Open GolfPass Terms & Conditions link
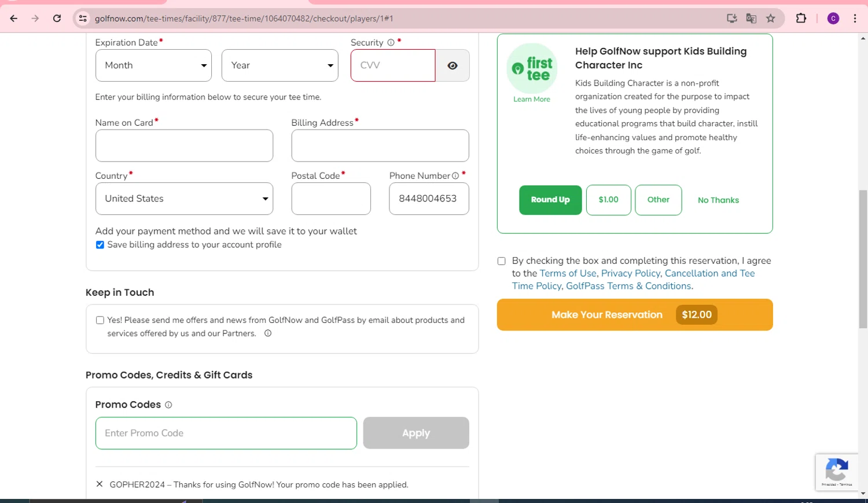The image size is (868, 503). click(x=628, y=286)
